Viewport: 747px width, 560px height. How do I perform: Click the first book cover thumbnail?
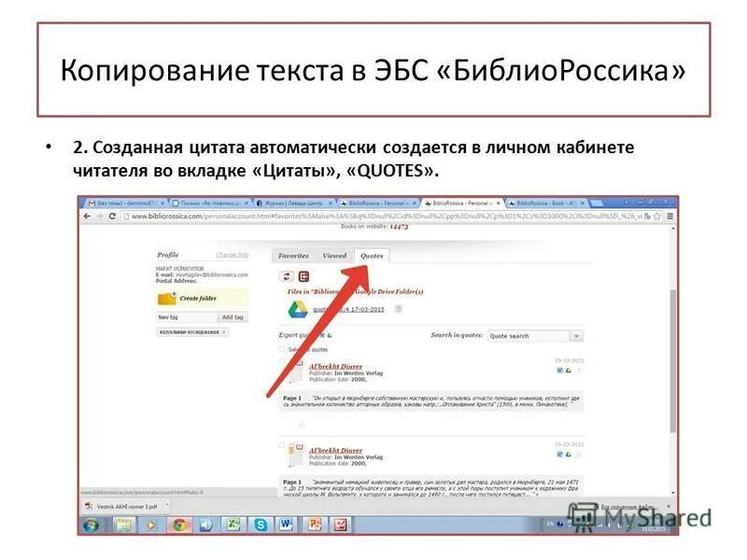296,371
